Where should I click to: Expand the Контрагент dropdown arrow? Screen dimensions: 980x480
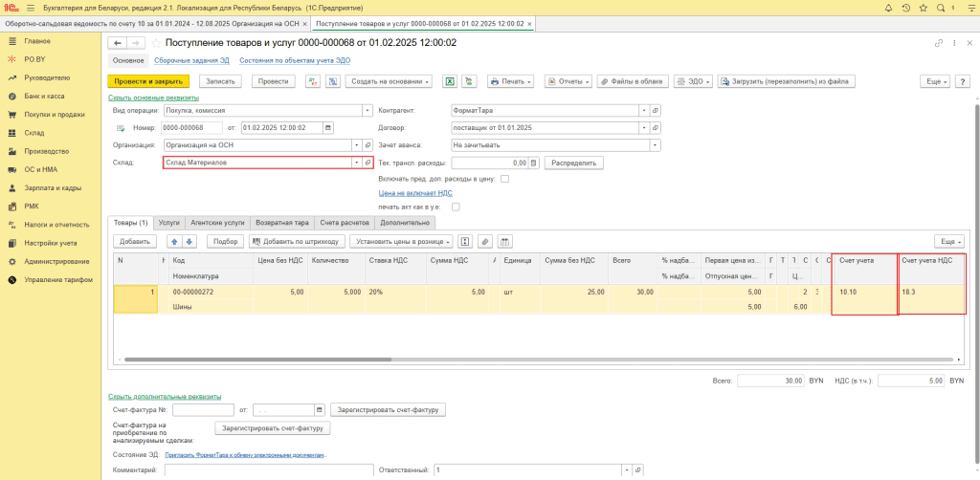click(x=644, y=110)
